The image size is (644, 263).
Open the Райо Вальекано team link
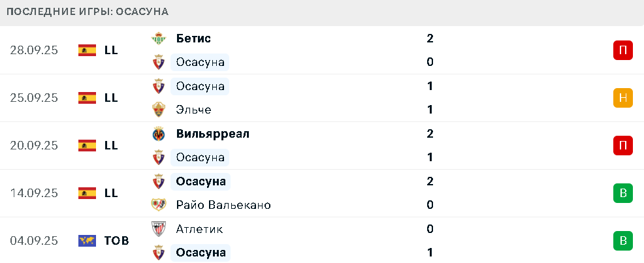click(223, 205)
